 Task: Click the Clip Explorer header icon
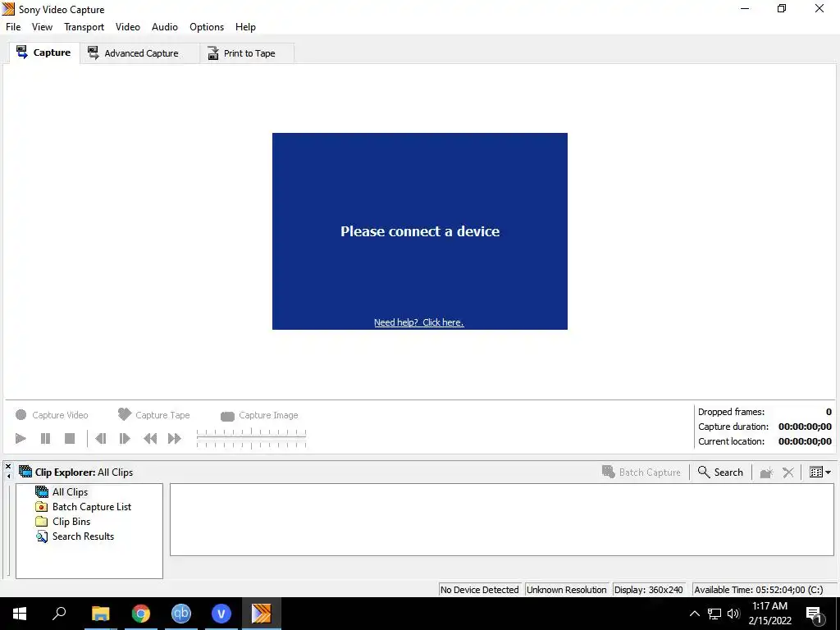pos(25,472)
